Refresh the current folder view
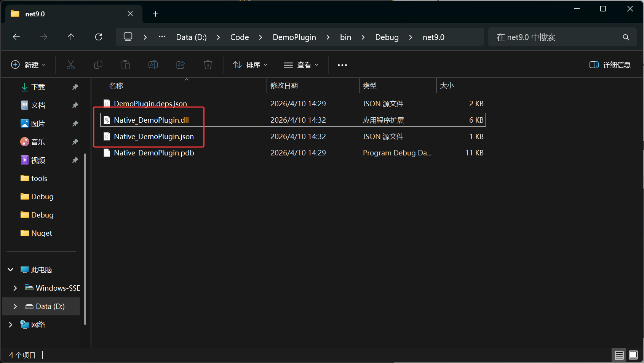Viewport: 644px width, 363px height. tap(99, 37)
